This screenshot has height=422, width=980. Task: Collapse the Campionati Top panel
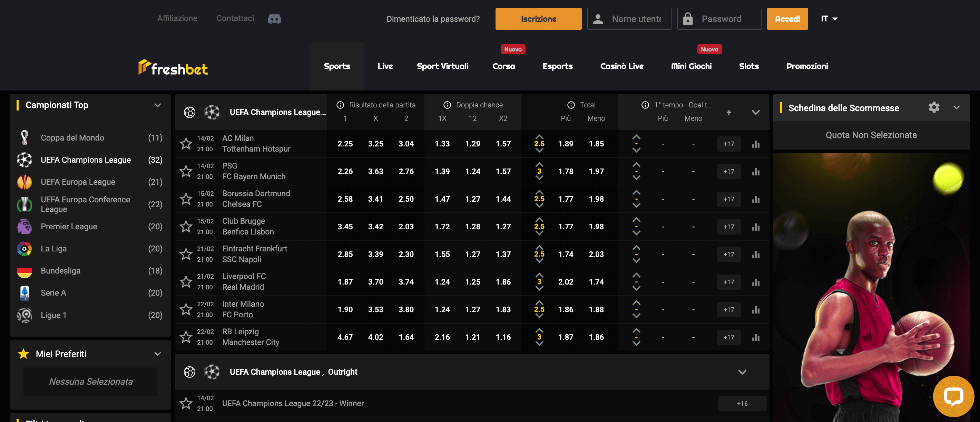[x=157, y=105]
